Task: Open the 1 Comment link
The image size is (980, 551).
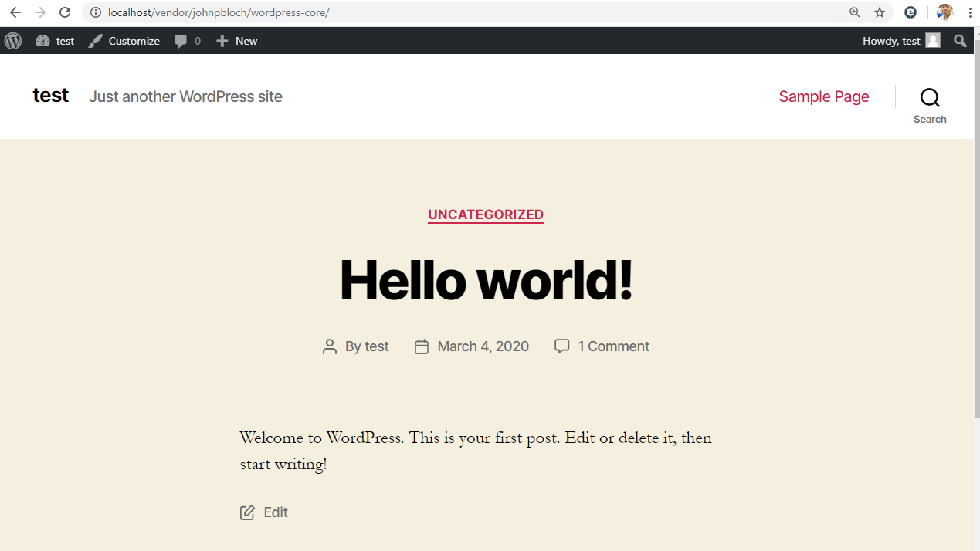Action: (613, 346)
